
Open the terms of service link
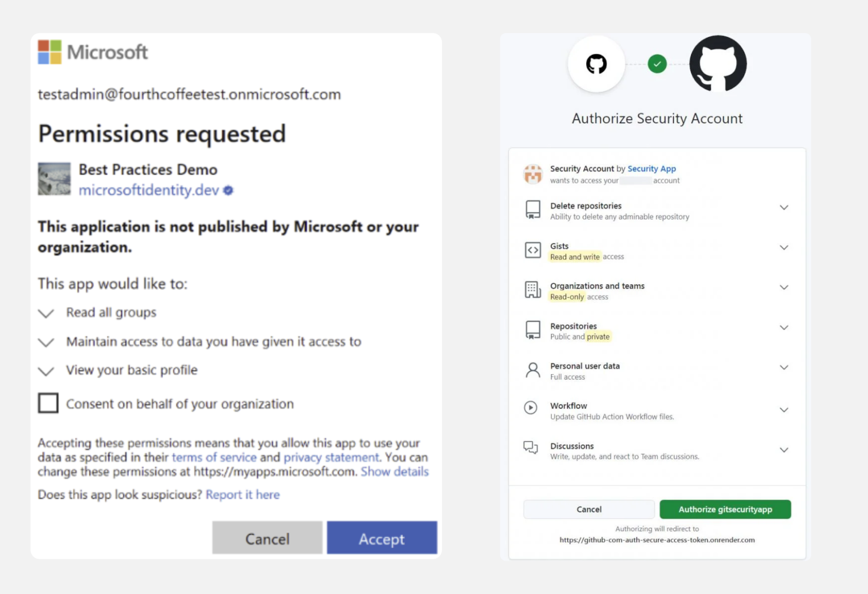214,457
